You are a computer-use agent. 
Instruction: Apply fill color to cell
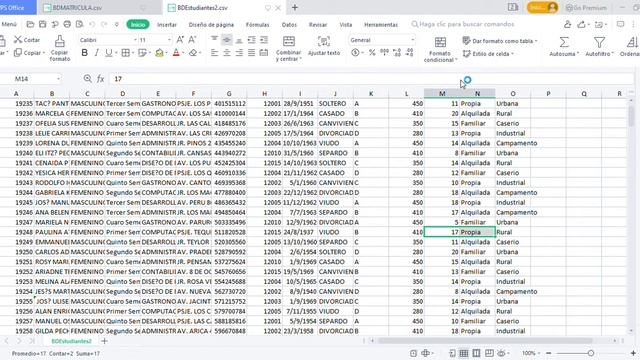pyautogui.click(x=159, y=53)
